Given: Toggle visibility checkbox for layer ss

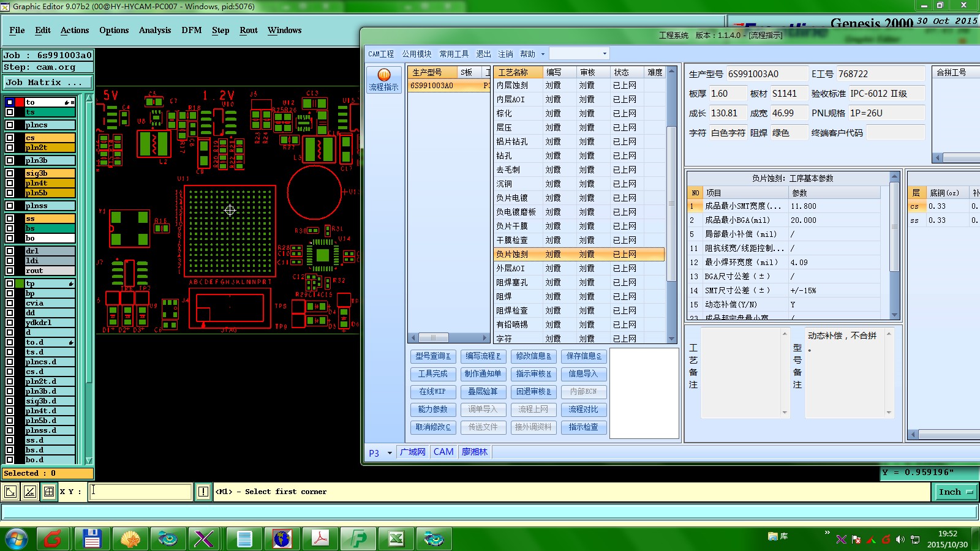Looking at the screenshot, I should (10, 219).
